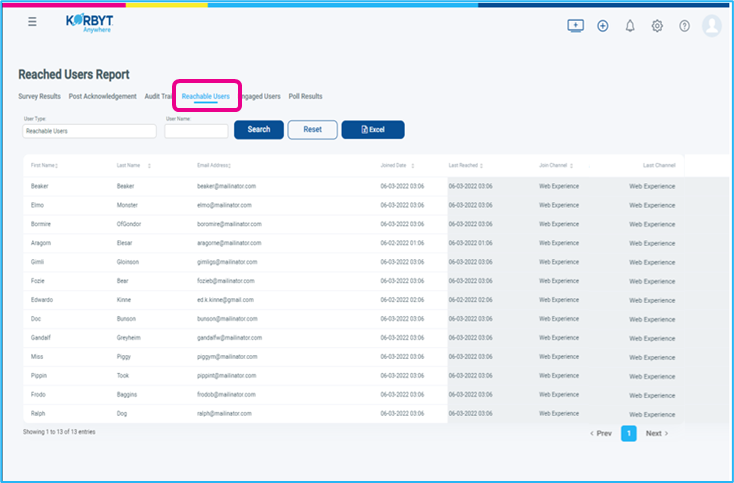The image size is (734, 483).
Task: Click email beaker@mailinator.com
Action: [x=227, y=186]
